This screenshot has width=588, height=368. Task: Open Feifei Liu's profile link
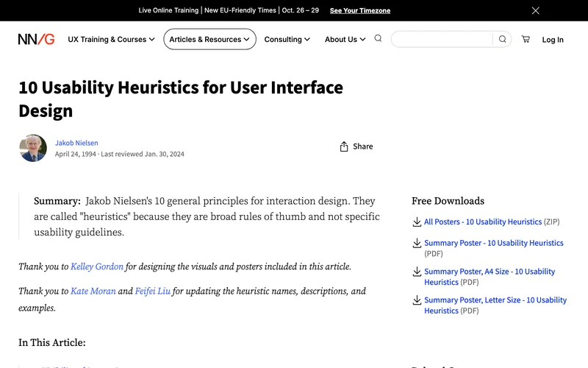[153, 291]
